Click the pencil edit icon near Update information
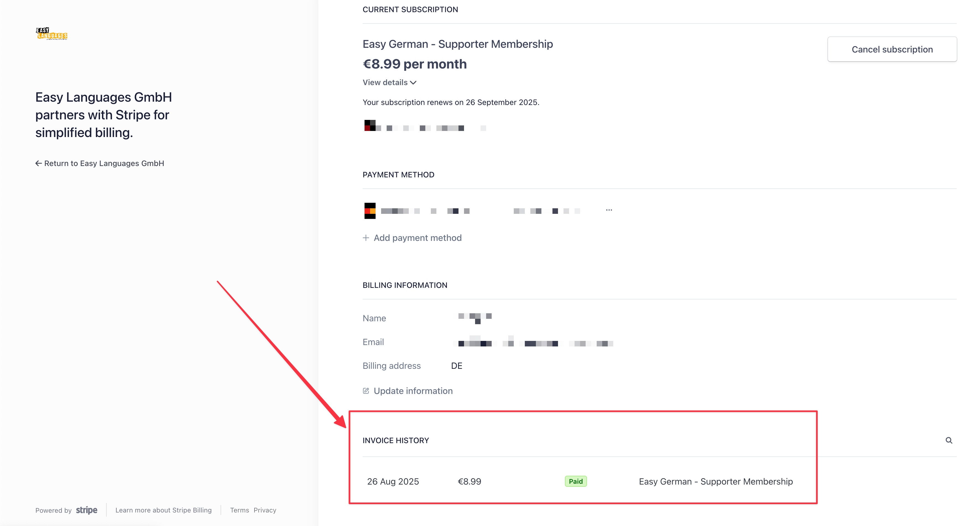 pos(366,391)
